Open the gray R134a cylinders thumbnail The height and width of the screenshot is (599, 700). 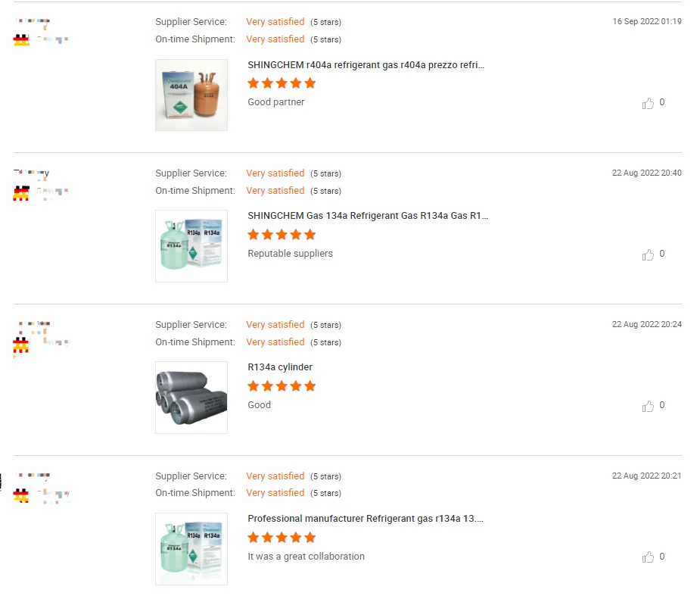click(x=191, y=398)
